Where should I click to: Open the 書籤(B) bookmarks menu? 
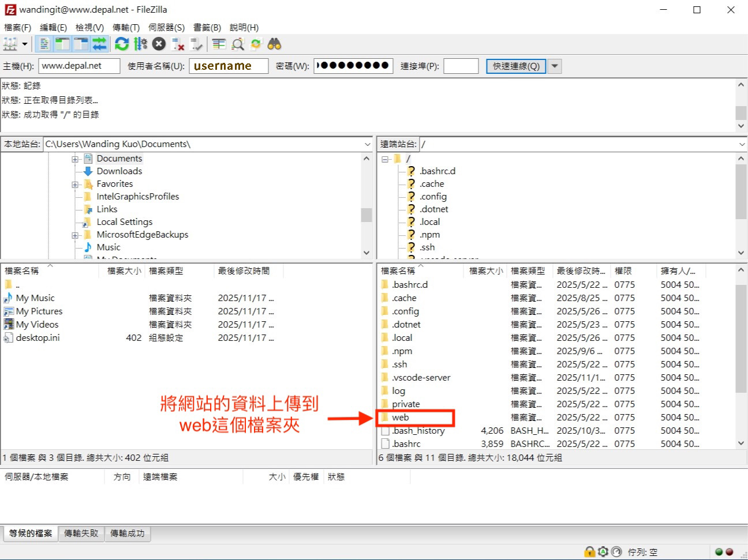207,27
